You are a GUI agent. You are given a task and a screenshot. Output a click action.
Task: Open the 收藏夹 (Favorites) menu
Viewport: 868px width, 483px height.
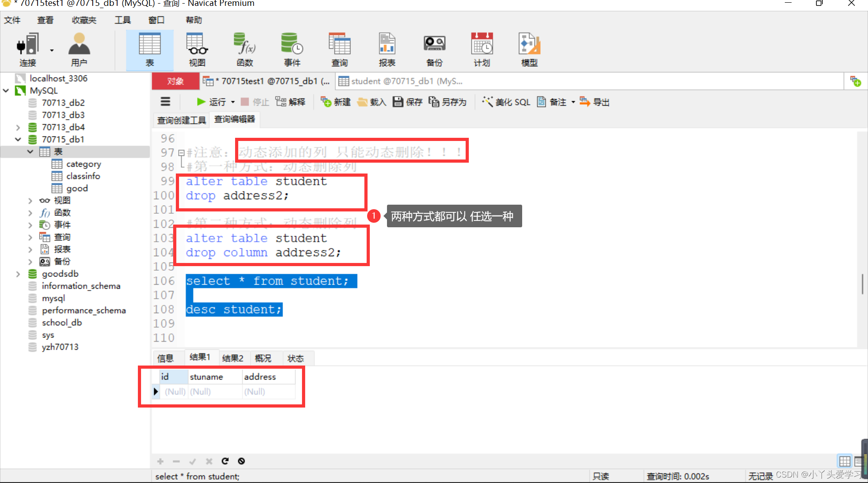84,20
